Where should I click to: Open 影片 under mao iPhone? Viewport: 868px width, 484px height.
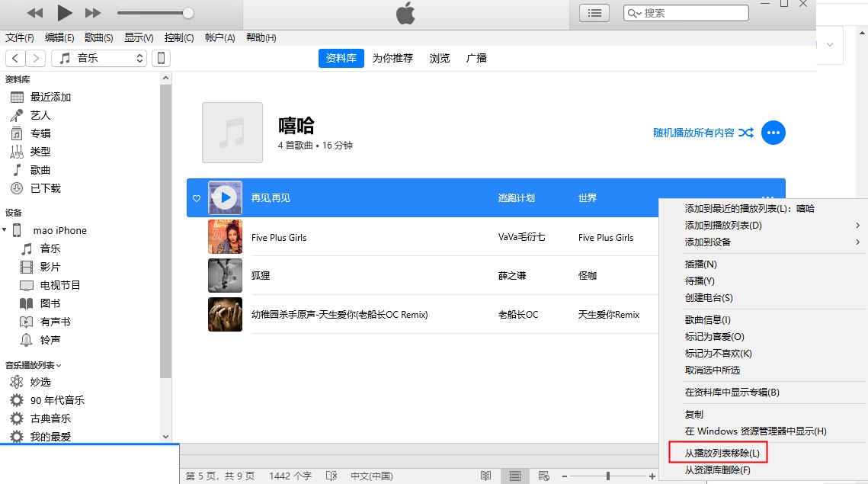[x=50, y=267]
